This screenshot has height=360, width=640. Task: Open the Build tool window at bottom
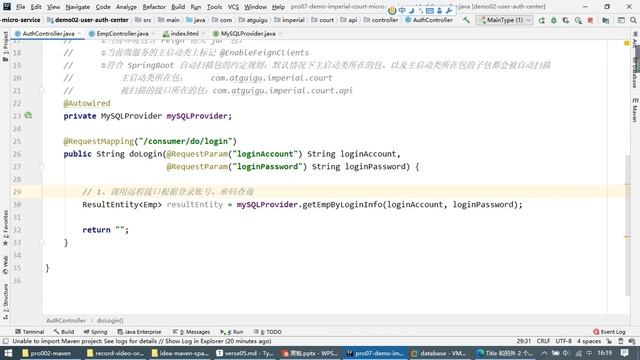64,332
